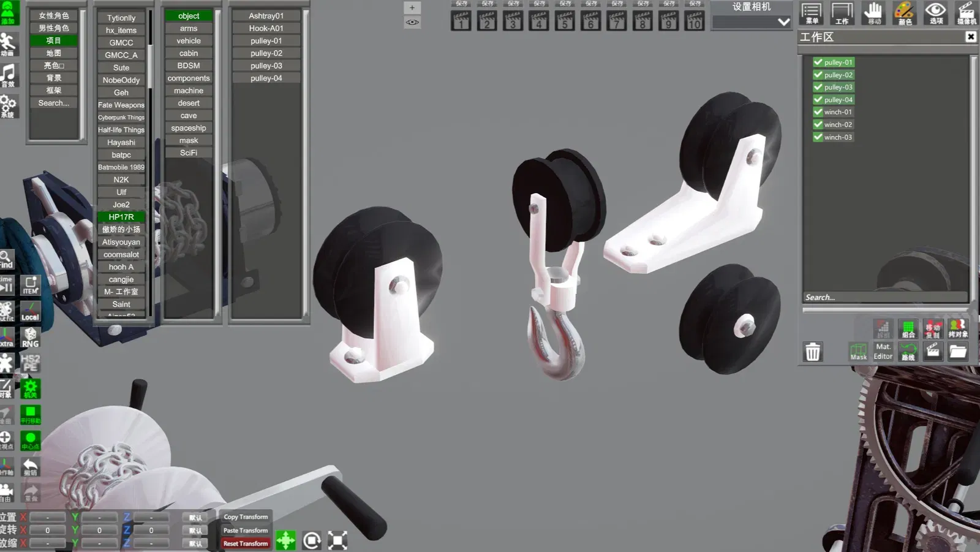
Task: Delete selection with the trash can icon
Action: (813, 352)
